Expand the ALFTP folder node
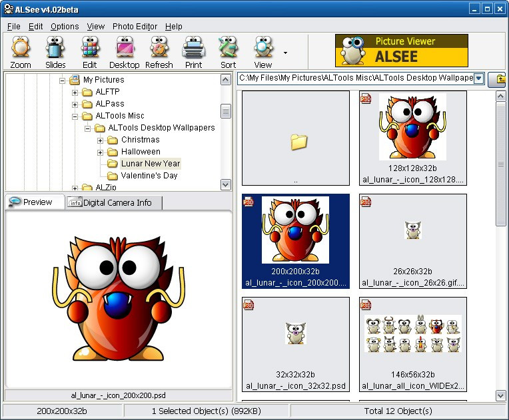The height and width of the screenshot is (420, 509). pyautogui.click(x=75, y=93)
